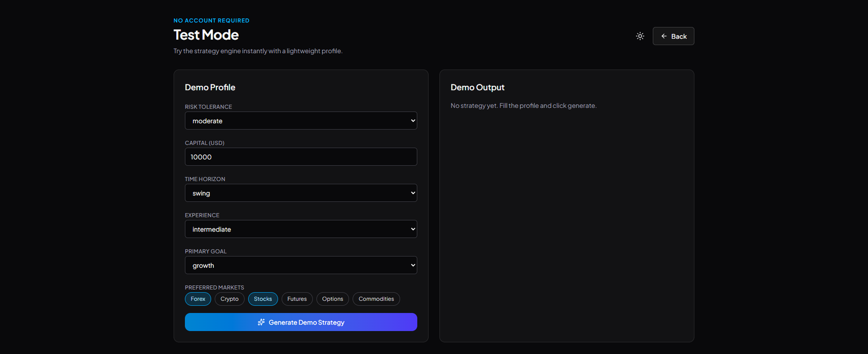Focus the Capital (USD) input field

301,157
